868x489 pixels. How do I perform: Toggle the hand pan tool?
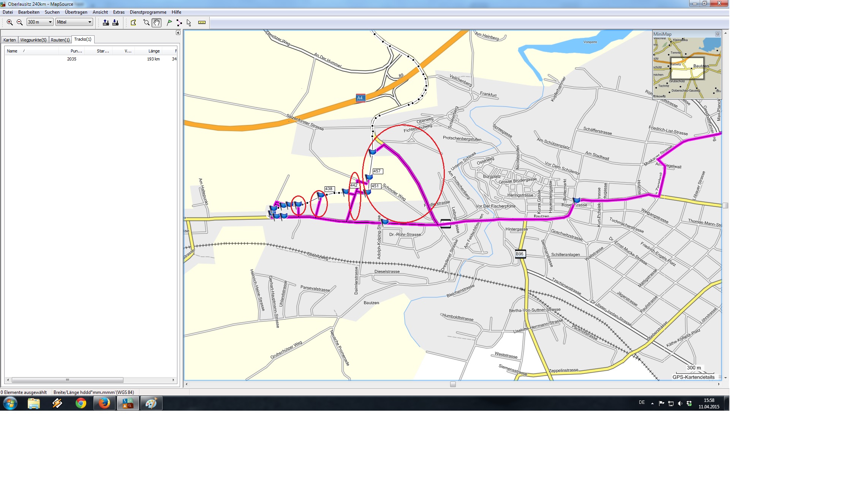coord(157,22)
